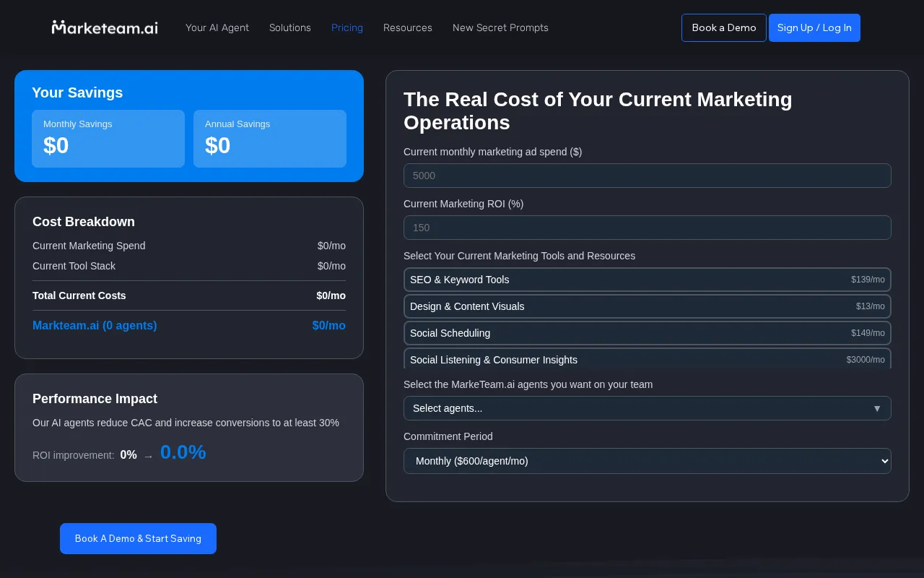Open New Secret Prompts
Image resolution: width=924 pixels, height=578 pixels.
click(x=500, y=27)
